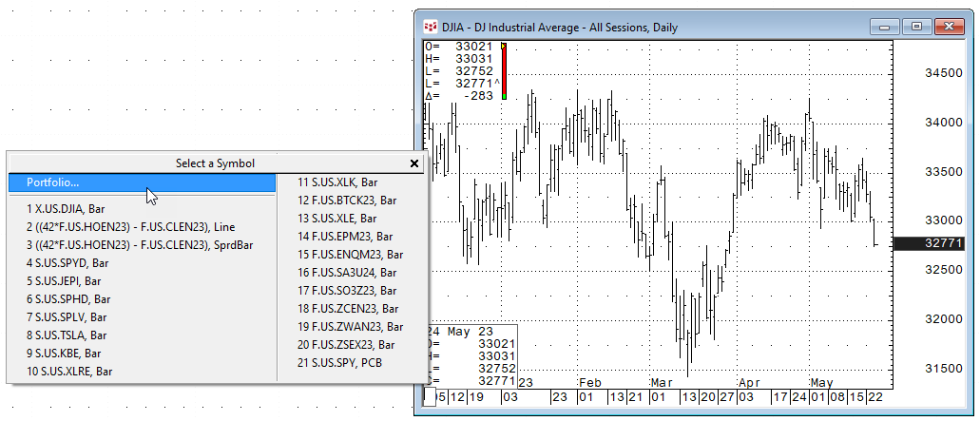Click the red-green price change indicator bar

pyautogui.click(x=504, y=70)
